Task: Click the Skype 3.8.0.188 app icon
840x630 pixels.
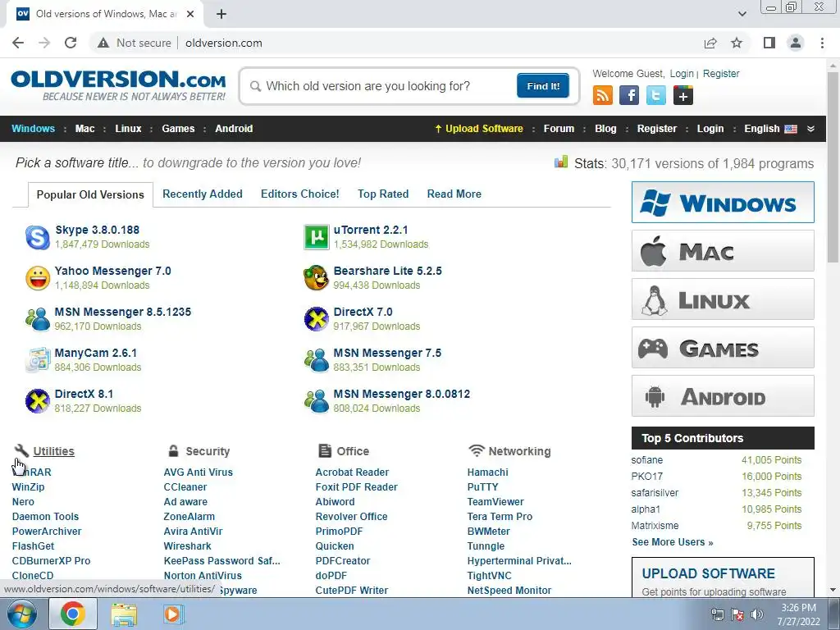Action: pyautogui.click(x=38, y=237)
